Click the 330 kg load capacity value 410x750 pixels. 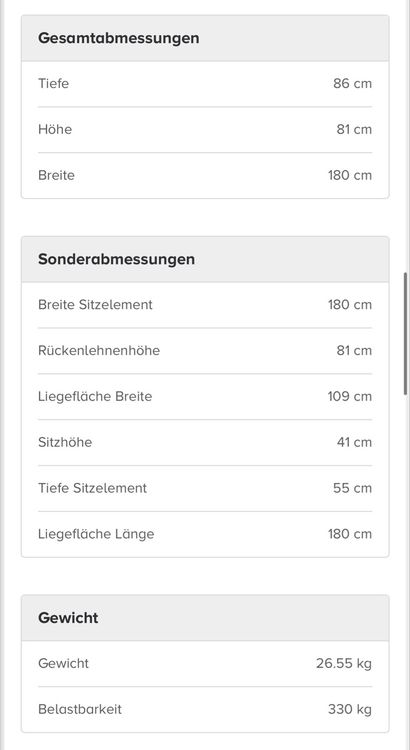350,709
